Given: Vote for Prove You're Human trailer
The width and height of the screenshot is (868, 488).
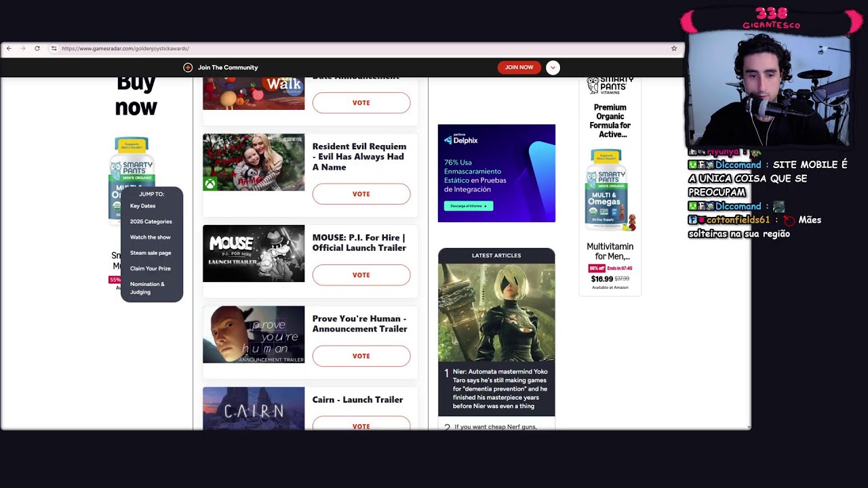Looking at the screenshot, I should coord(361,356).
